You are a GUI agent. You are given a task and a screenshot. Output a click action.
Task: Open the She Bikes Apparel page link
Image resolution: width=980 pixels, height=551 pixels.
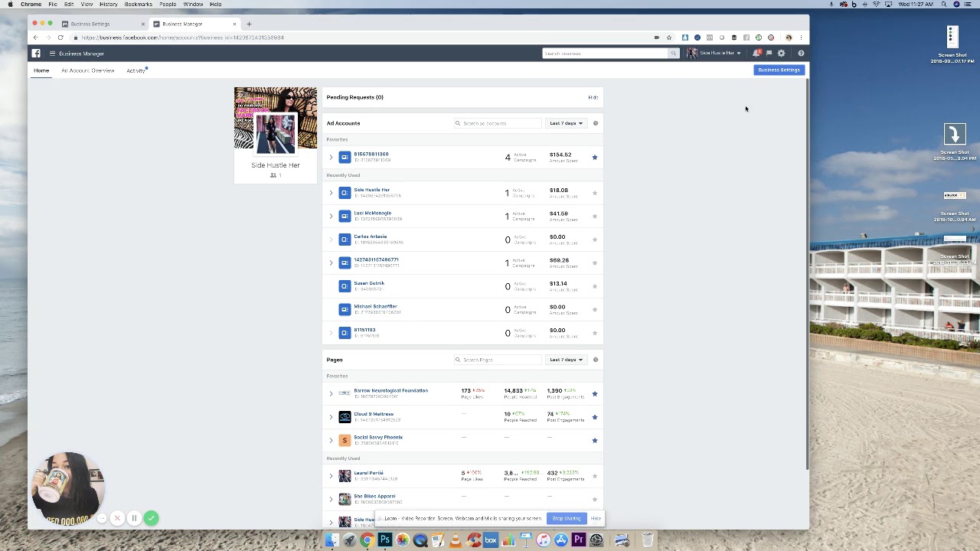coord(374,496)
